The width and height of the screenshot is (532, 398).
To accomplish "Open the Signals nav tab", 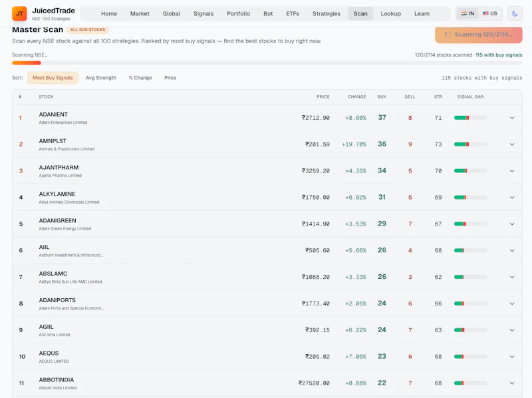I will [203, 13].
